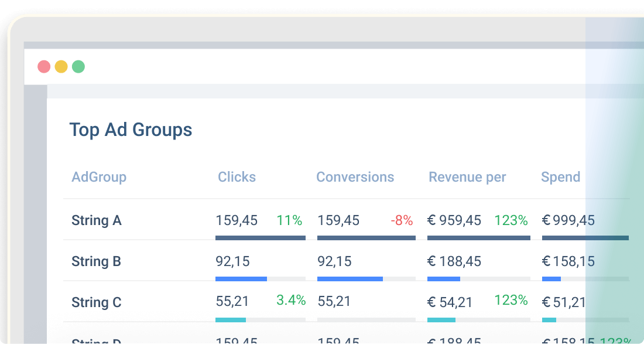
Task: Click the green zoom circle
Action: [78, 66]
